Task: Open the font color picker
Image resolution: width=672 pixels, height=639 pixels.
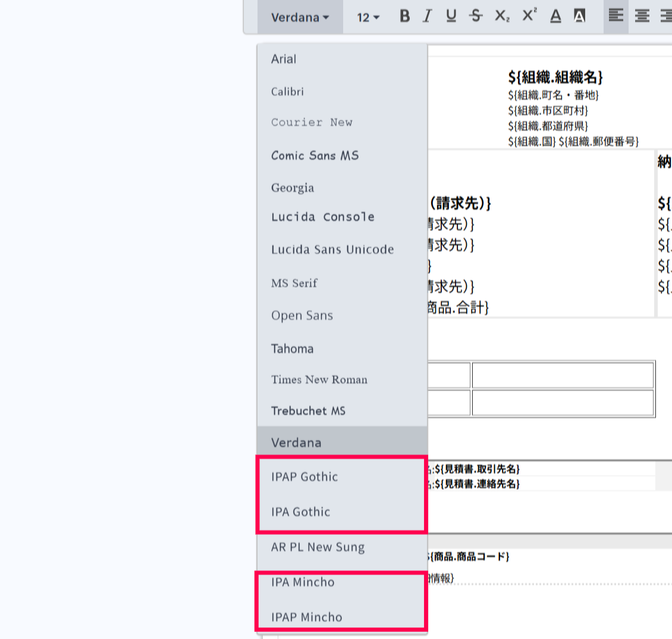Action: click(x=555, y=16)
